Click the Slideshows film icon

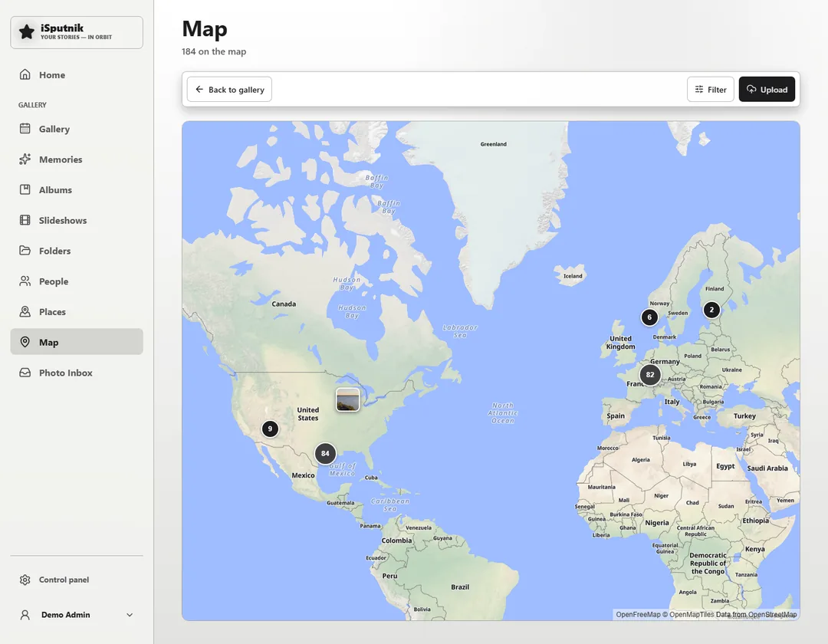point(25,220)
